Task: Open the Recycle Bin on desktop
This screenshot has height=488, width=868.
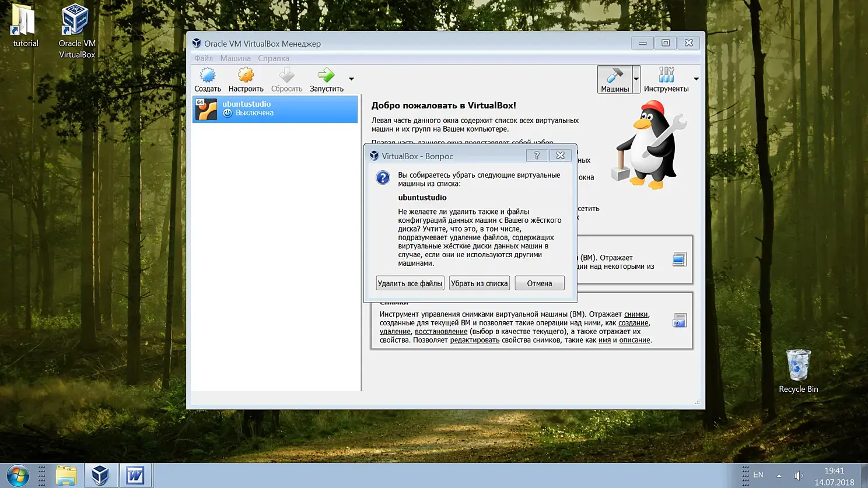Action: click(x=798, y=371)
